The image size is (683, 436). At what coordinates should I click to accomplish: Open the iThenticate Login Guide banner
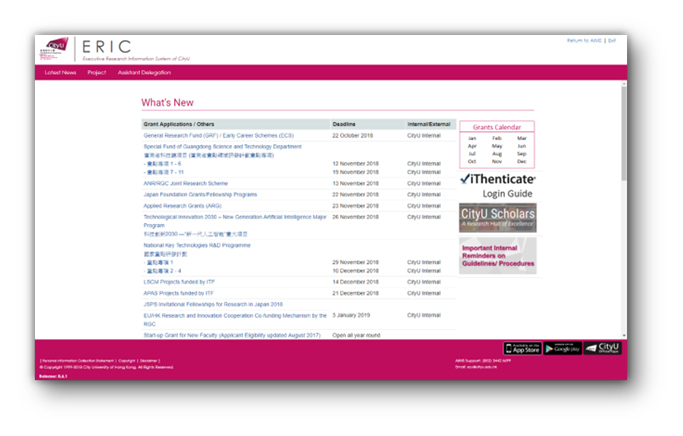[x=497, y=185]
